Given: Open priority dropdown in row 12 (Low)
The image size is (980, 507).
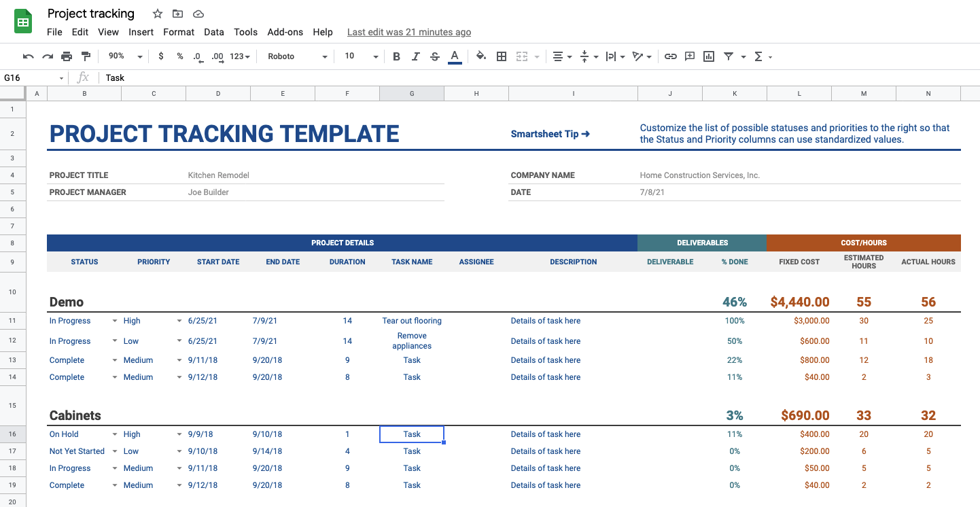Looking at the screenshot, I should point(179,341).
